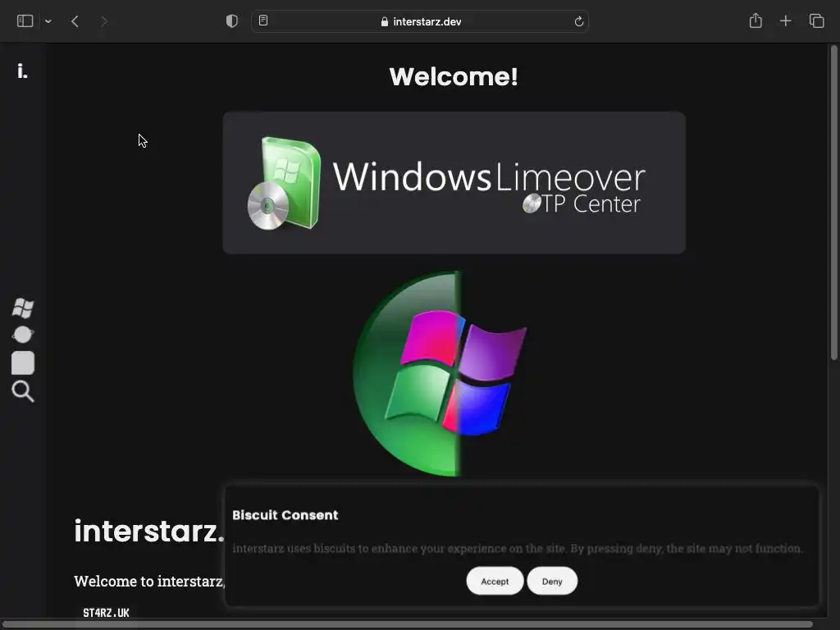Open the Reader view page icon
This screenshot has height=630, width=840.
pyautogui.click(x=263, y=21)
